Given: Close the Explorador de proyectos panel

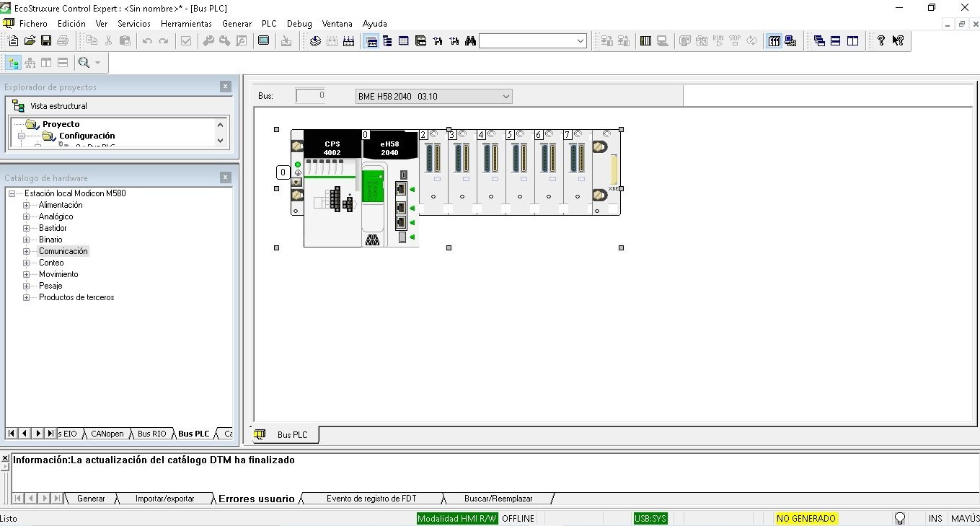Looking at the screenshot, I should (x=225, y=87).
